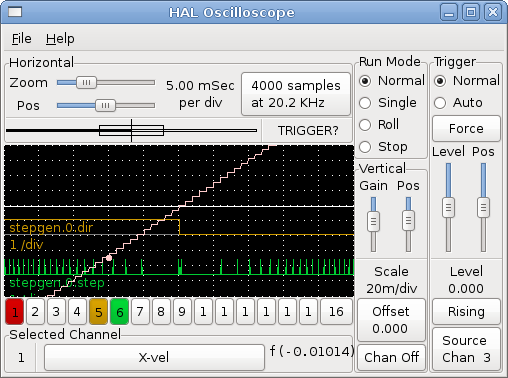The height and width of the screenshot is (378, 508).
Task: Select channel 8 button
Action: tap(161, 312)
